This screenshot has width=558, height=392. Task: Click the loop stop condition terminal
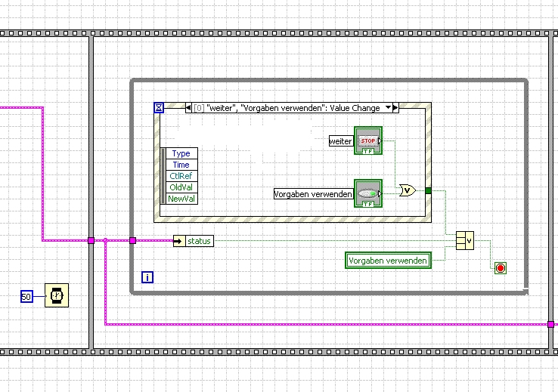click(x=501, y=268)
